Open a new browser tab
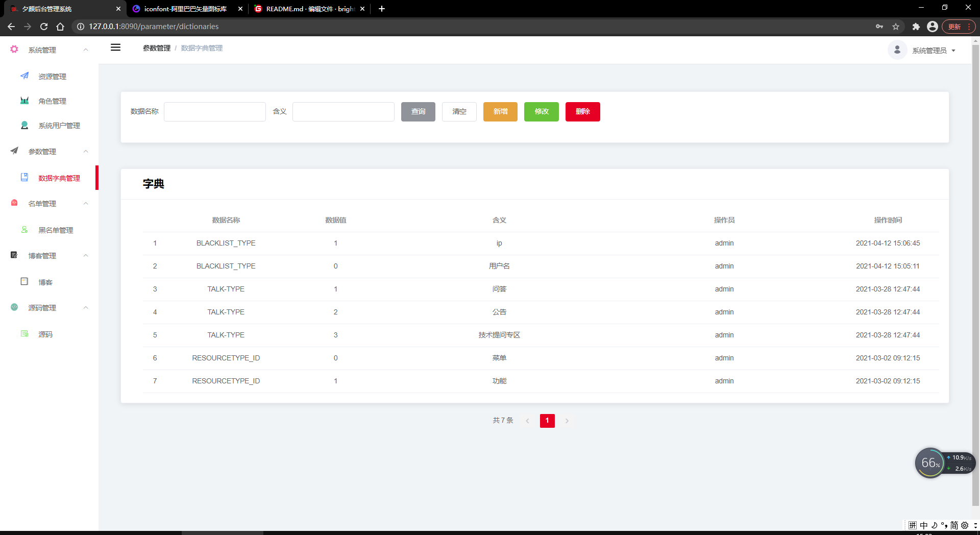The width and height of the screenshot is (980, 535). click(382, 9)
